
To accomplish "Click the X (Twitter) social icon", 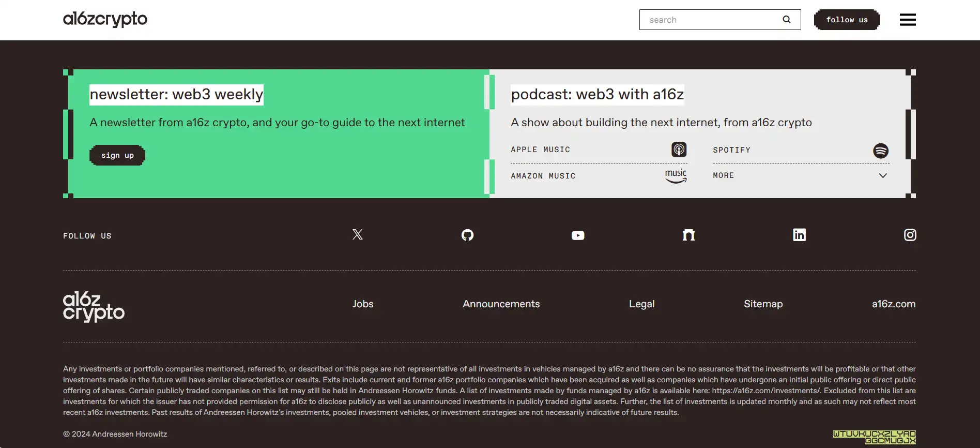I will [357, 235].
